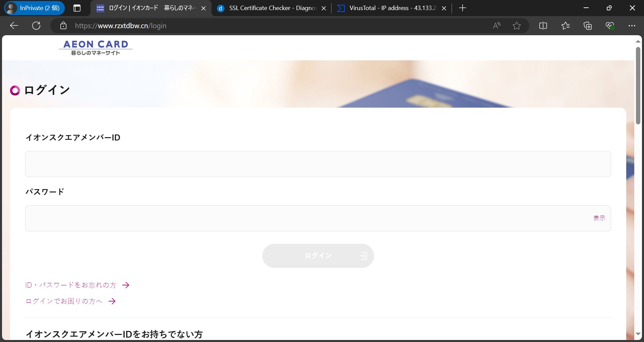Click the InPrivate profile badge

pos(35,8)
